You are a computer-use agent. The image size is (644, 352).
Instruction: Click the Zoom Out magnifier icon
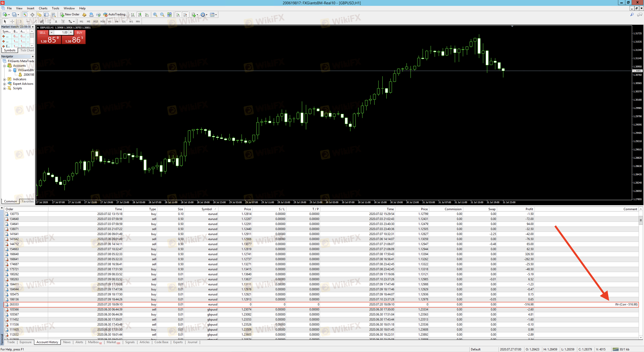pyautogui.click(x=162, y=15)
